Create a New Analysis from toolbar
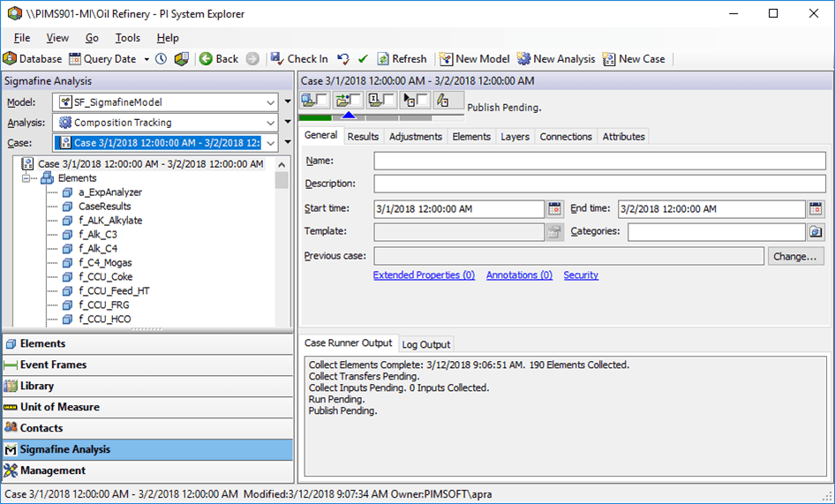 coord(556,59)
